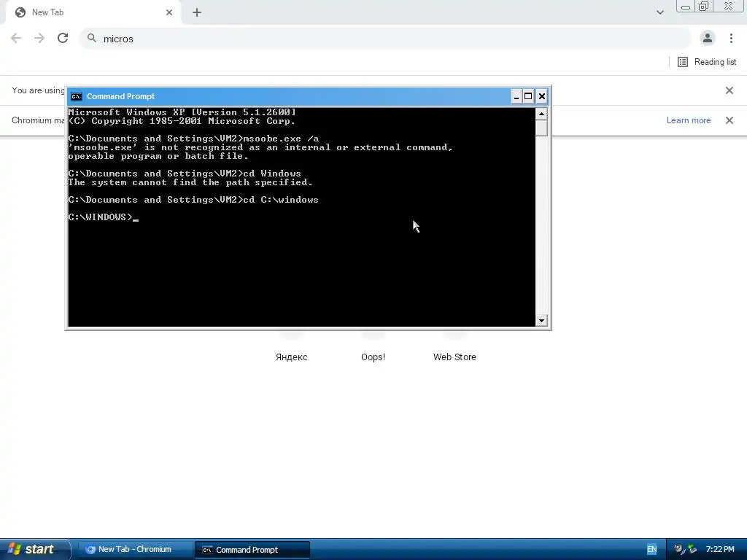Screen dimensions: 747x560
Task: Dismiss the 'You are using' info bar
Action: (x=729, y=90)
